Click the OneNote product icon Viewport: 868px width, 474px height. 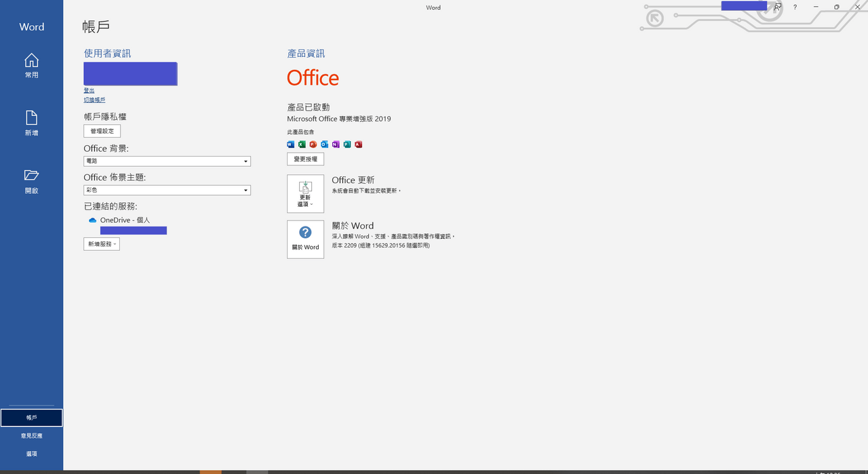click(x=335, y=144)
